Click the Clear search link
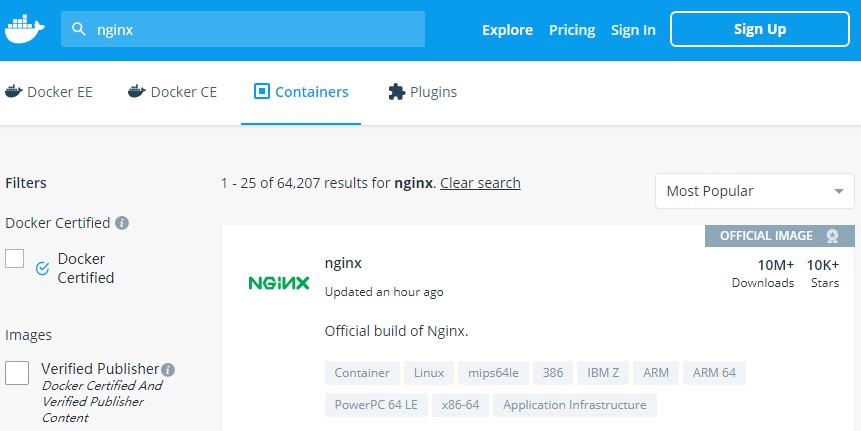This screenshot has height=431, width=861. point(480,183)
